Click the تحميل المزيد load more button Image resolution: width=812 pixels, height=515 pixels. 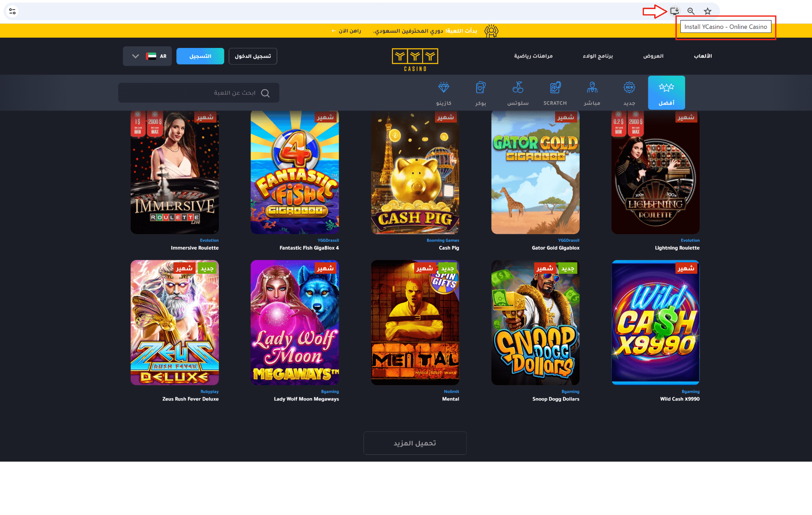click(x=415, y=443)
